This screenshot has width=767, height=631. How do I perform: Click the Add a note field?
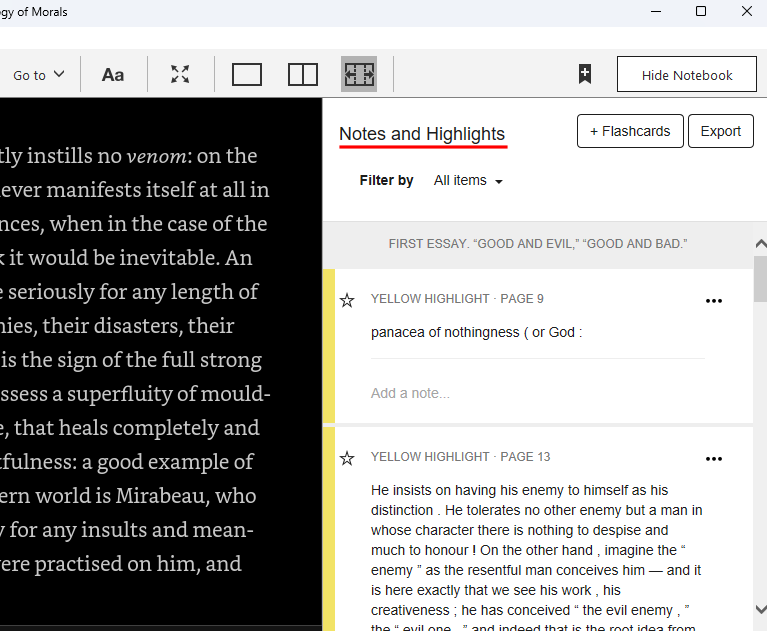[x=411, y=393]
